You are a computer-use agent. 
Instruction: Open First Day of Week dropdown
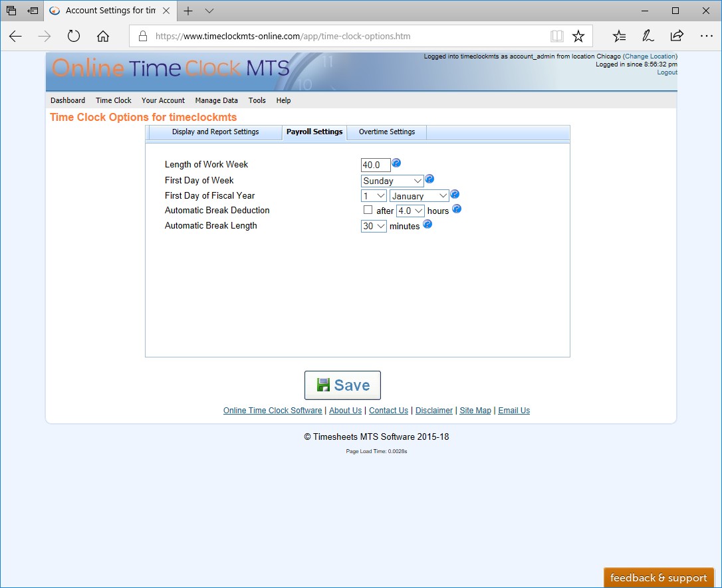(392, 181)
